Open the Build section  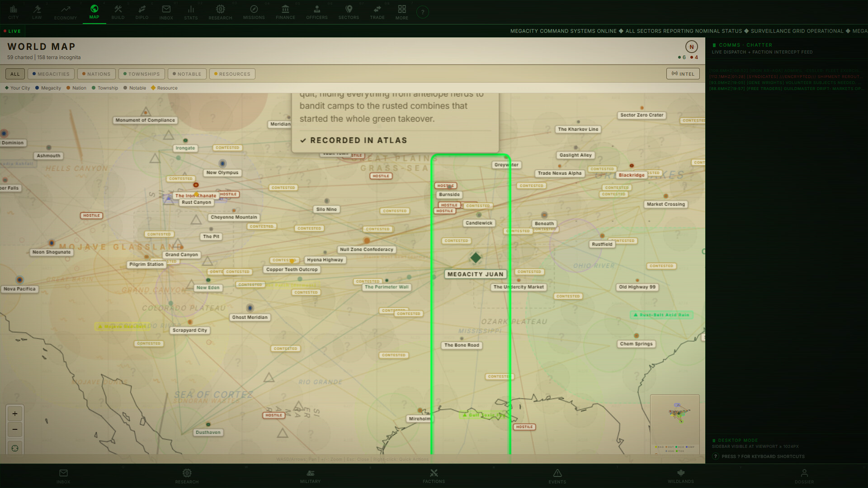click(x=118, y=12)
